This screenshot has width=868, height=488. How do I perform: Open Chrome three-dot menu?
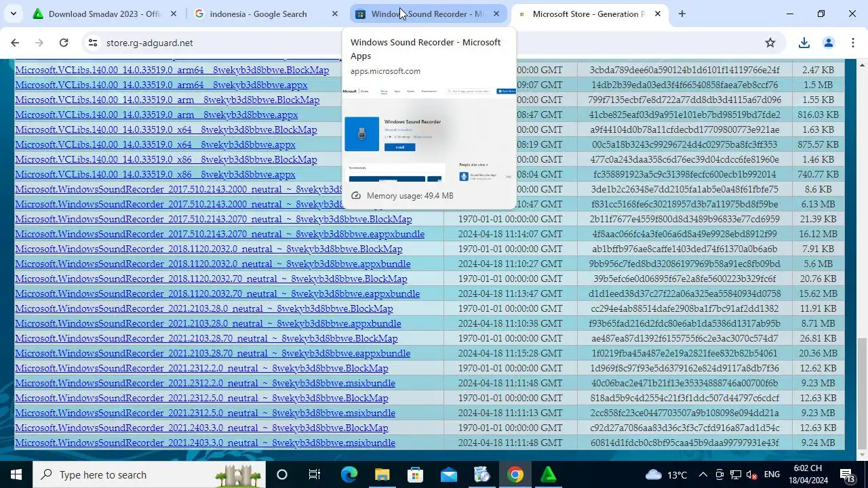coord(853,43)
